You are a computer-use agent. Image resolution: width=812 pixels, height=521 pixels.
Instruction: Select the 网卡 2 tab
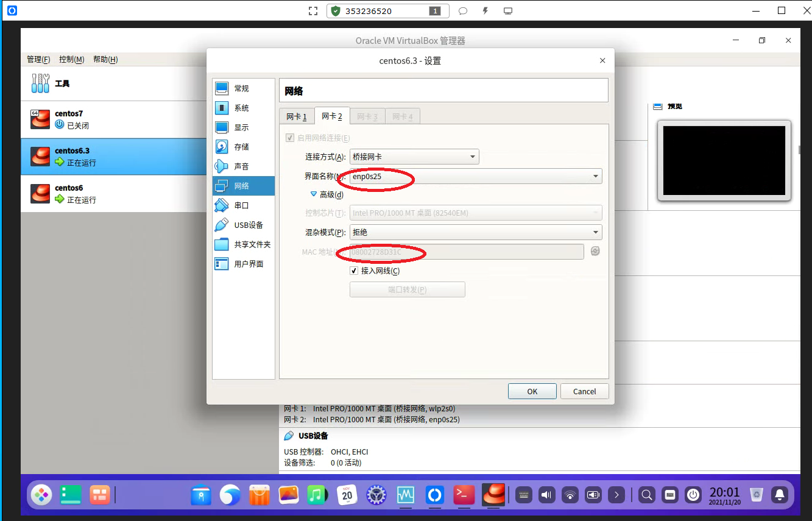coord(332,116)
